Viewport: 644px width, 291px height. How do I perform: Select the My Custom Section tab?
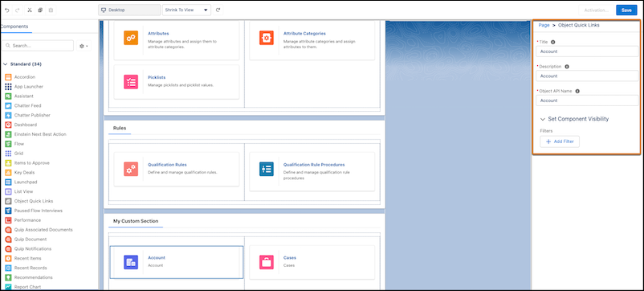tap(136, 221)
